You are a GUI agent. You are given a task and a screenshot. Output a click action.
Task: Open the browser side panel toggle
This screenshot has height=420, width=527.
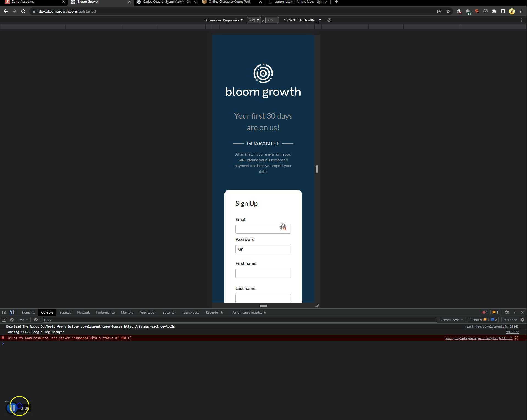click(x=503, y=11)
